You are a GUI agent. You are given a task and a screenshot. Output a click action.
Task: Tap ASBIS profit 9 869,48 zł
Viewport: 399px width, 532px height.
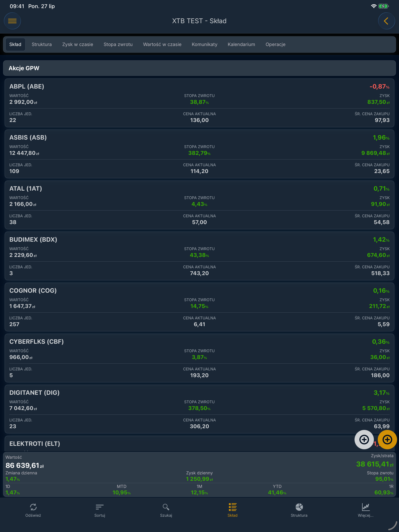point(375,153)
